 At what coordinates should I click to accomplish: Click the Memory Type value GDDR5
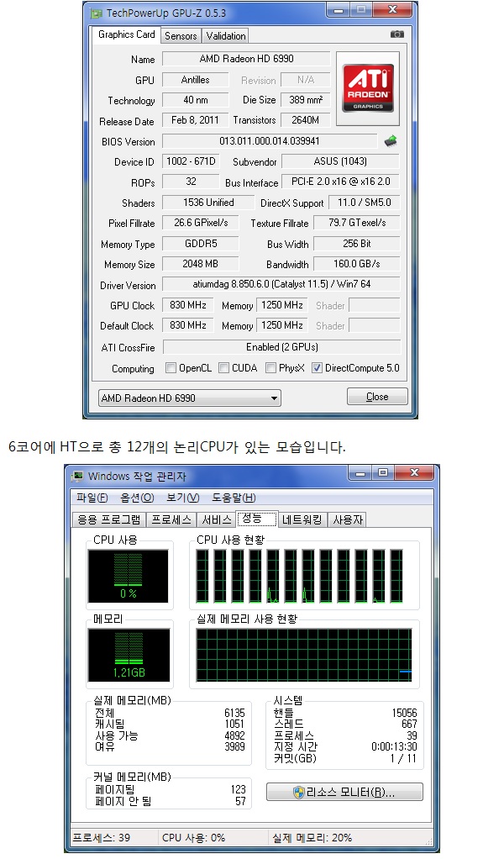[201, 243]
